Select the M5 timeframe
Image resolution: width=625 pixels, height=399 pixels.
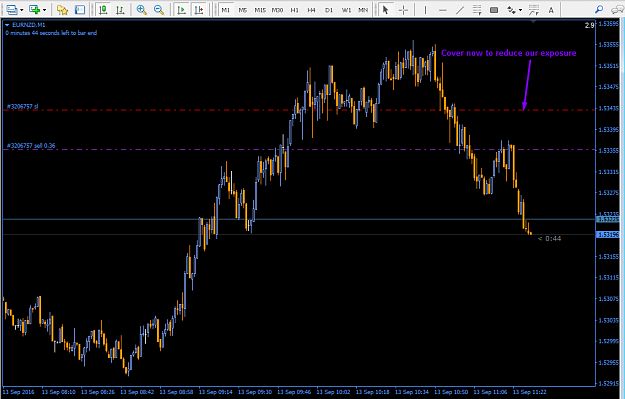coord(243,10)
